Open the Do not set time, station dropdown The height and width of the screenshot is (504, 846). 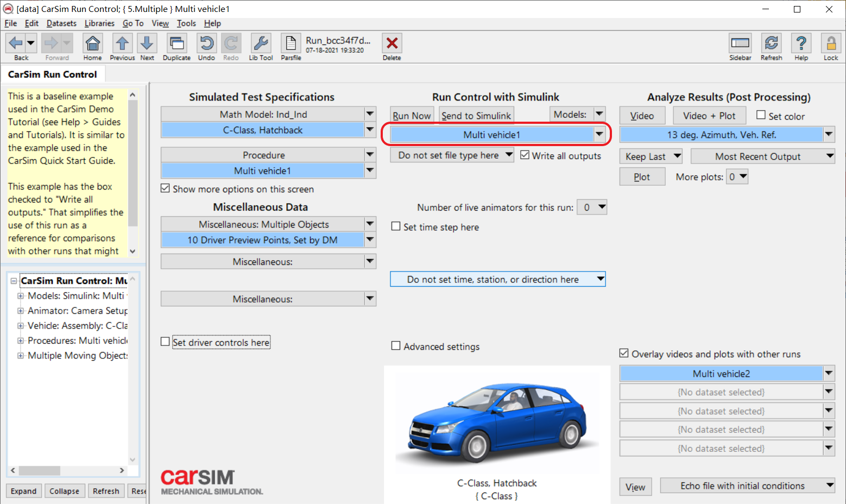click(498, 279)
